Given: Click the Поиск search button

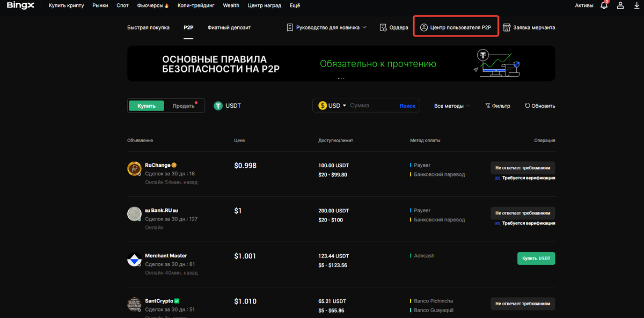Looking at the screenshot, I should point(407,106).
